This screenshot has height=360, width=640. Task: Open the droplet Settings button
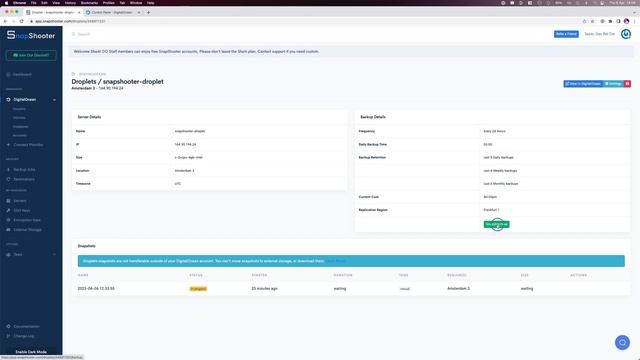tap(613, 84)
